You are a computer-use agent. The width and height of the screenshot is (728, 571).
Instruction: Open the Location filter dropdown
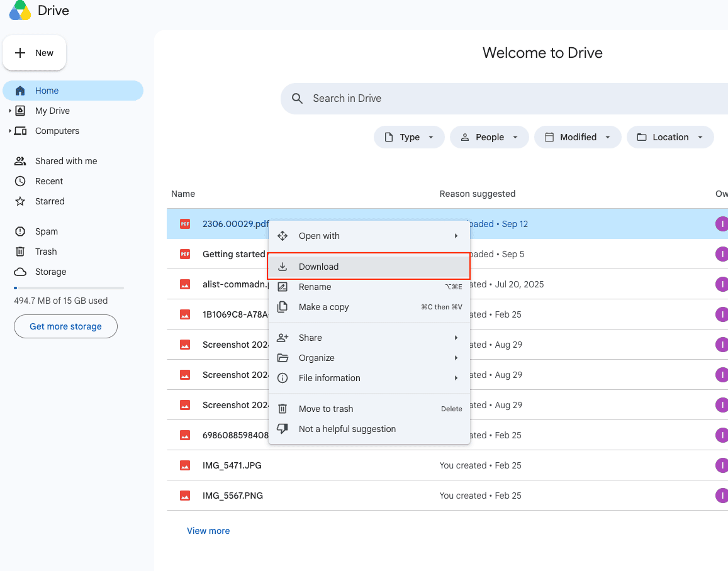click(x=670, y=137)
